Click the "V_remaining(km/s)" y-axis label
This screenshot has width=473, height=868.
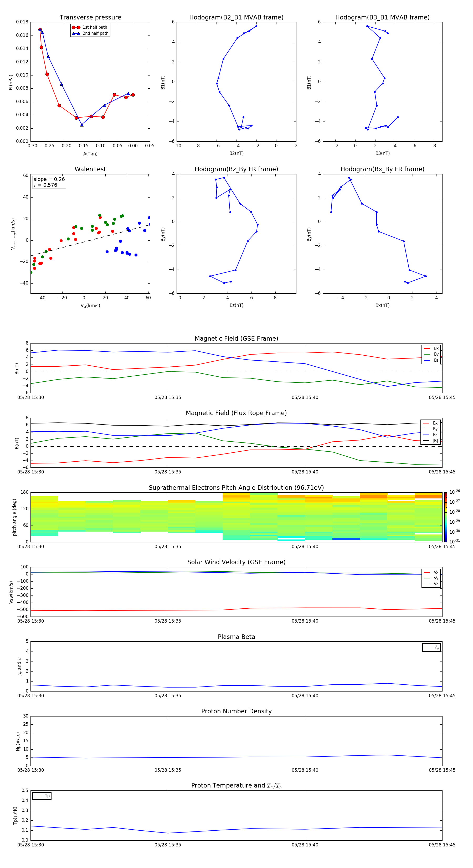pos(13,234)
